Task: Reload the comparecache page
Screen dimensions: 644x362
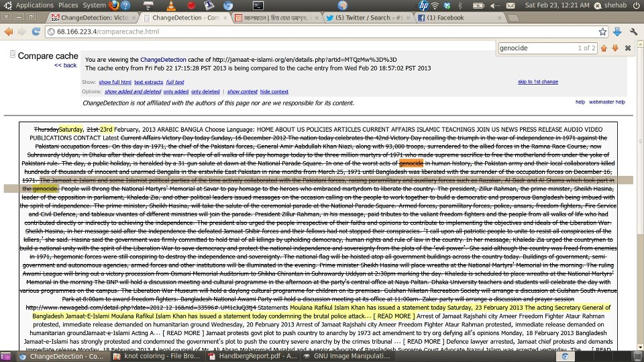Action: [x=36, y=32]
